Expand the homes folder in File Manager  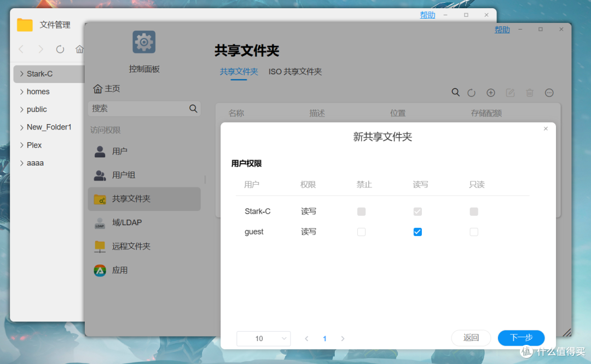tap(21, 91)
